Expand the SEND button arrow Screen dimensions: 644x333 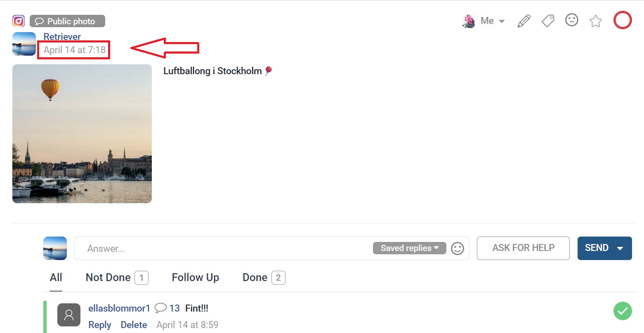coord(620,249)
